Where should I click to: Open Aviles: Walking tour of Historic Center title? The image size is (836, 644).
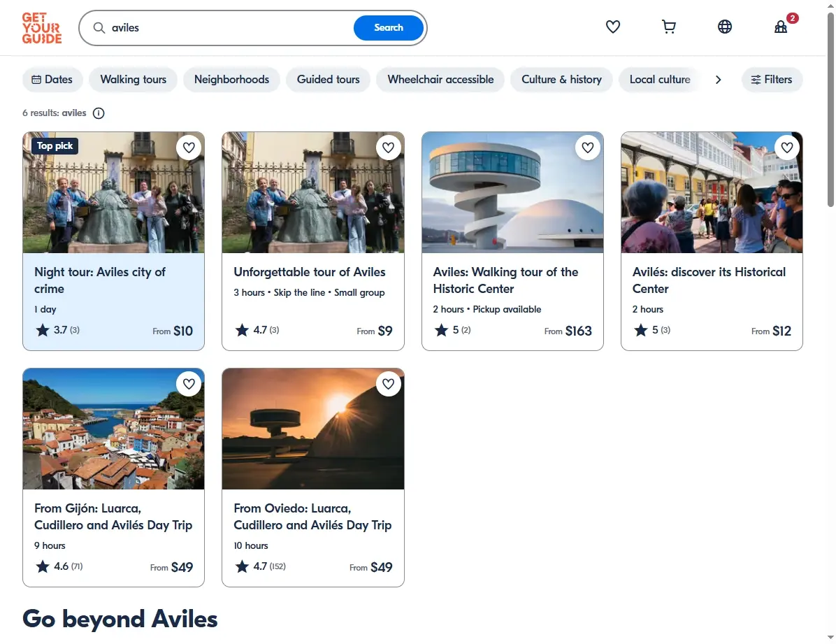tap(505, 280)
